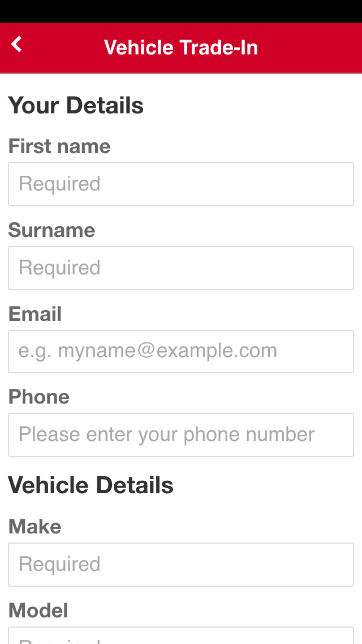Viewport: 362px width, 644px height.
Task: Click the Phone label text
Action: [39, 397]
